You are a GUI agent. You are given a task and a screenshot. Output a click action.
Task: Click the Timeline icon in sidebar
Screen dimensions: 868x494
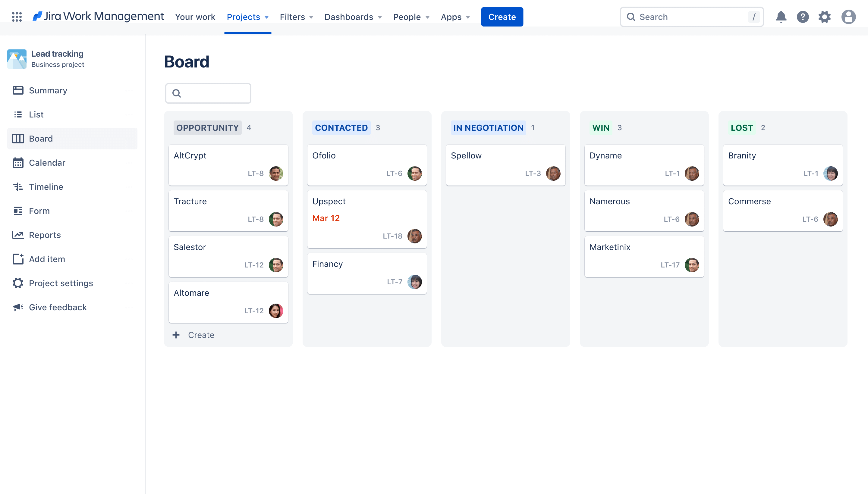click(x=18, y=186)
